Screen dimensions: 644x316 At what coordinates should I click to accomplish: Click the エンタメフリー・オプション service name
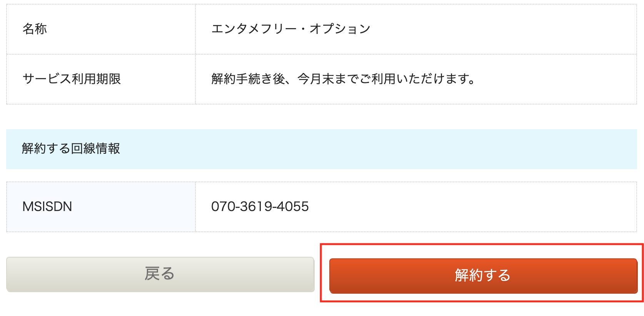[x=290, y=28]
